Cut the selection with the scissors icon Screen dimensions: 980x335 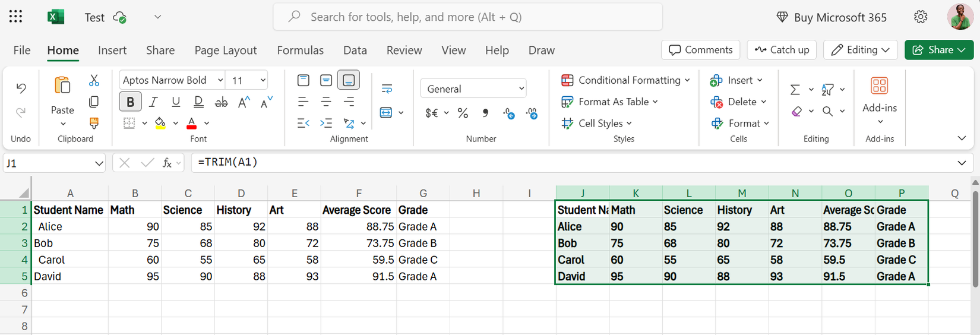tap(94, 80)
